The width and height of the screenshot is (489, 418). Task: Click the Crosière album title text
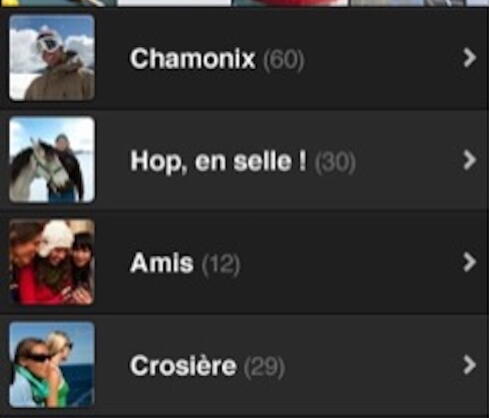(183, 365)
